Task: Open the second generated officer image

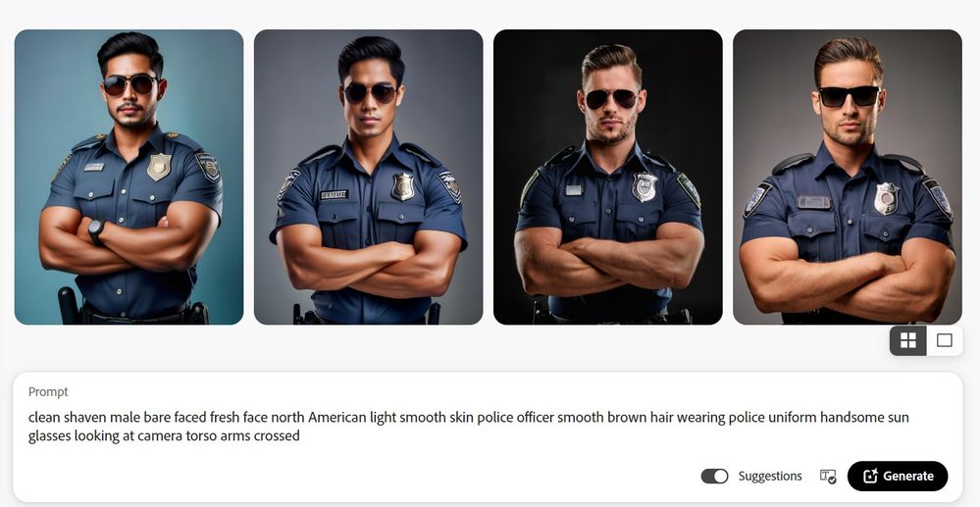Action: (368, 177)
